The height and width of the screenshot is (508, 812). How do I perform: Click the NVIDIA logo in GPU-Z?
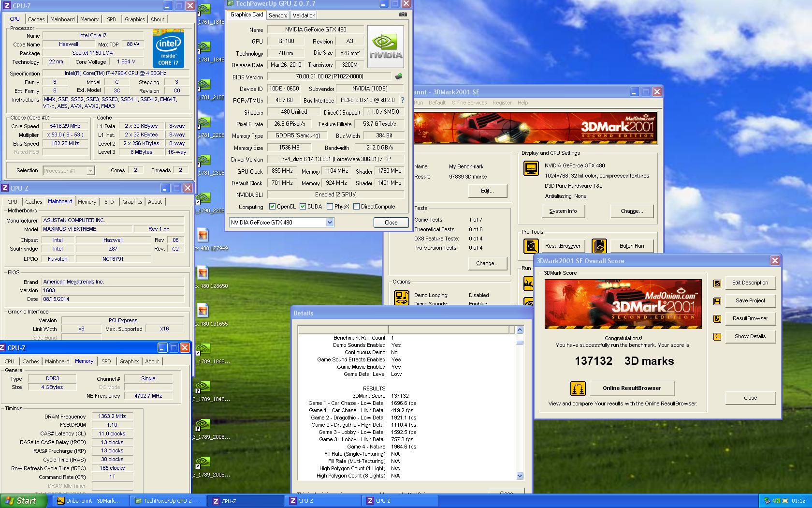pos(386,47)
